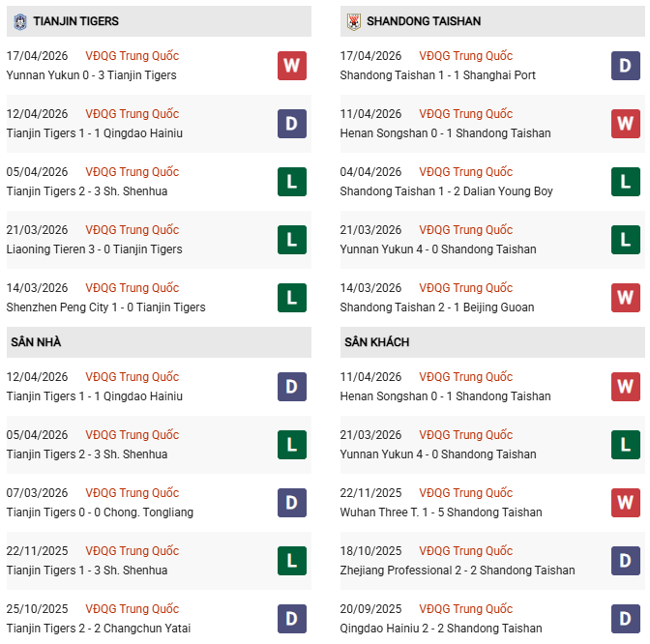Open VĐQG Trung Quốc link dated 17/04/2026 for Tianjin
Image resolution: width=650 pixels, height=644 pixels.
132,56
